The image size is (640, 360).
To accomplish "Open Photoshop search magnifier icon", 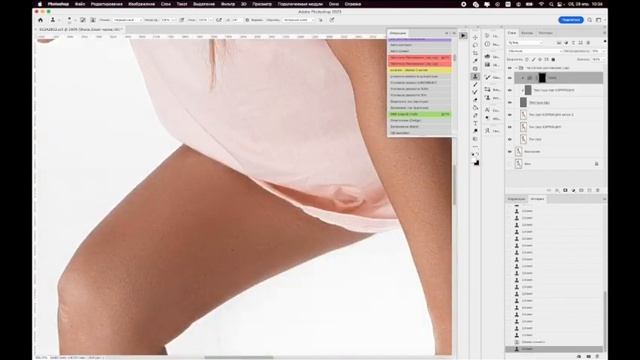I will [x=589, y=20].
